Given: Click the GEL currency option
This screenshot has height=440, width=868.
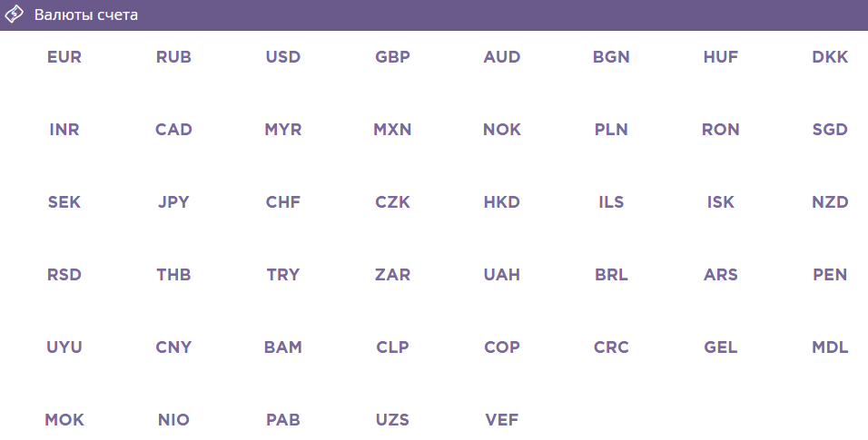Looking at the screenshot, I should click(721, 347).
